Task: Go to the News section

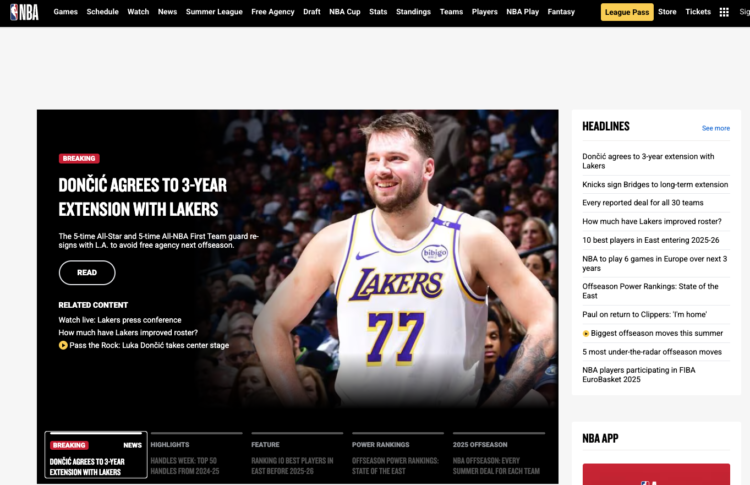Action: [167, 12]
